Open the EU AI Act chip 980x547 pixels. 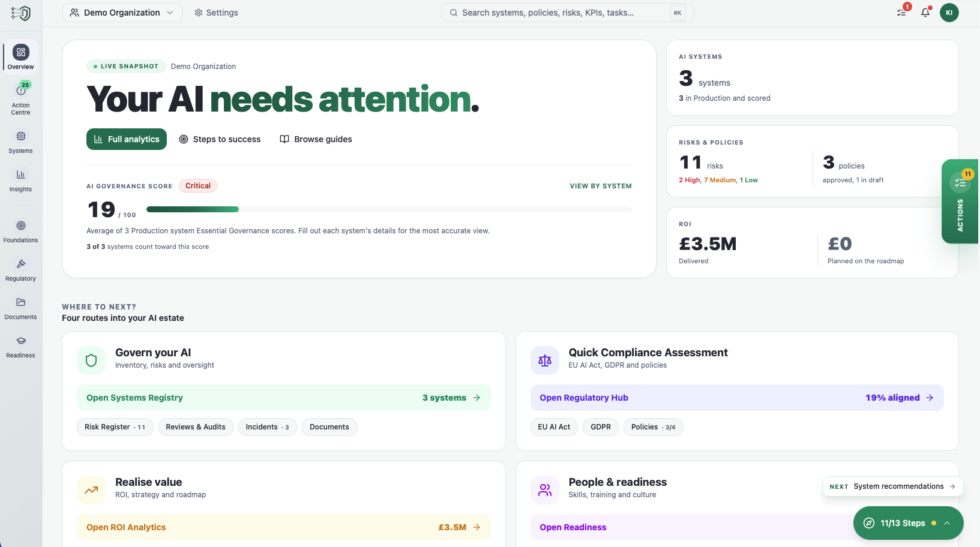[554, 427]
